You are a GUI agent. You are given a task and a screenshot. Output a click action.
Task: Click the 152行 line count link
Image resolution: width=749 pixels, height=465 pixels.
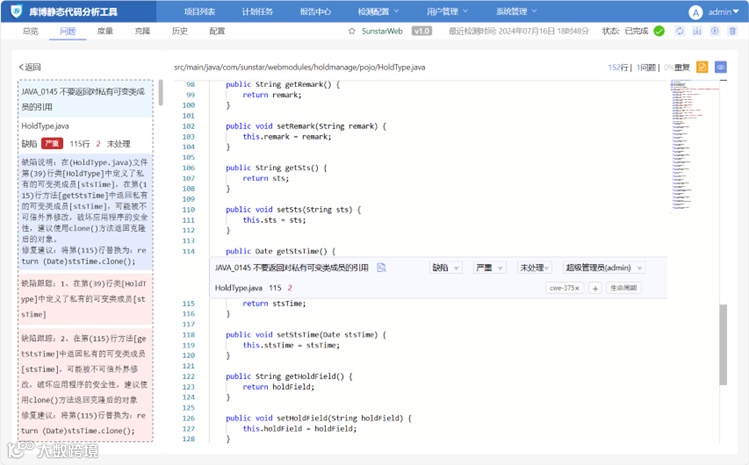618,67
